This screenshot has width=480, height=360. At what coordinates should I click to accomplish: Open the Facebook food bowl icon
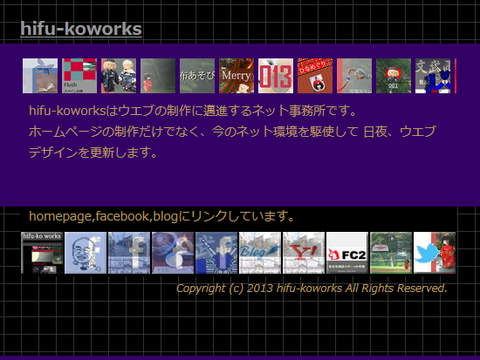click(173, 253)
